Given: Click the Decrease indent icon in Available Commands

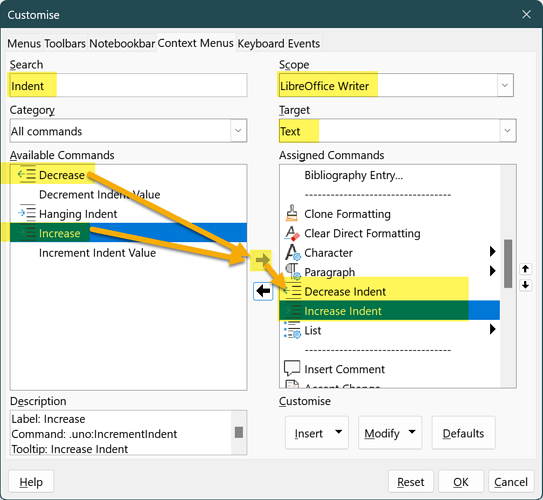Looking at the screenshot, I should click(27, 175).
